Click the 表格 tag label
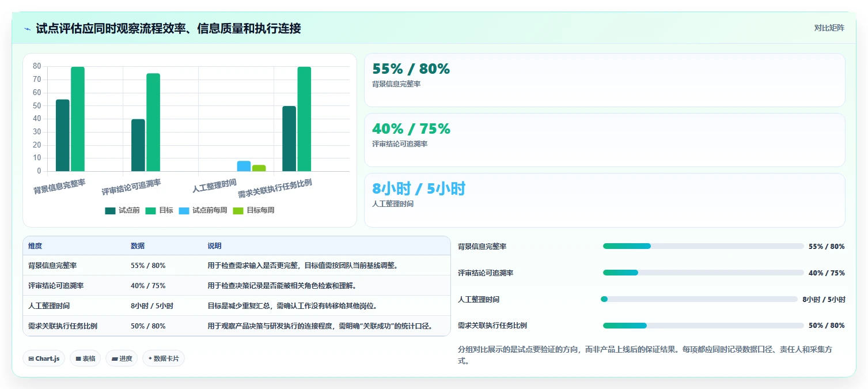 [89, 358]
